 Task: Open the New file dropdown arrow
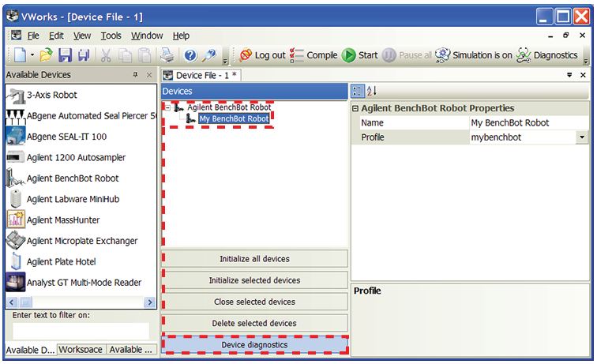click(32, 55)
